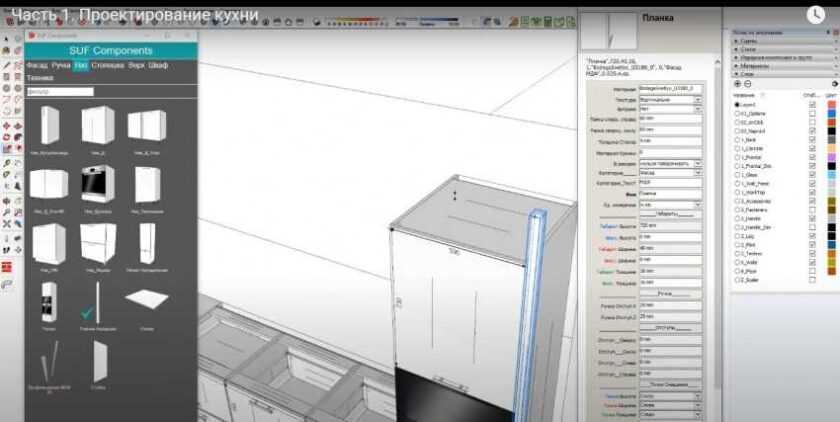Click the remove layer minus icon
The image size is (840, 422).
747,84
